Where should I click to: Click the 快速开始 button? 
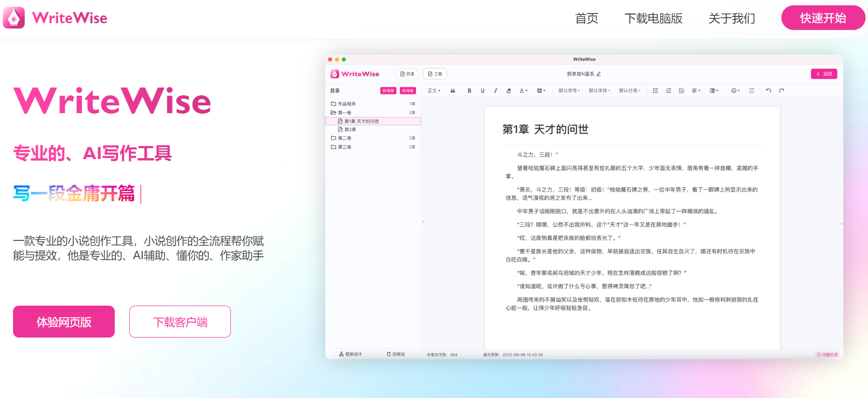[x=823, y=18]
